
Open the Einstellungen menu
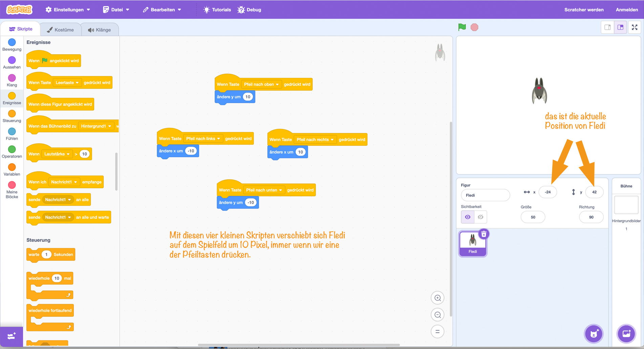[x=68, y=10]
